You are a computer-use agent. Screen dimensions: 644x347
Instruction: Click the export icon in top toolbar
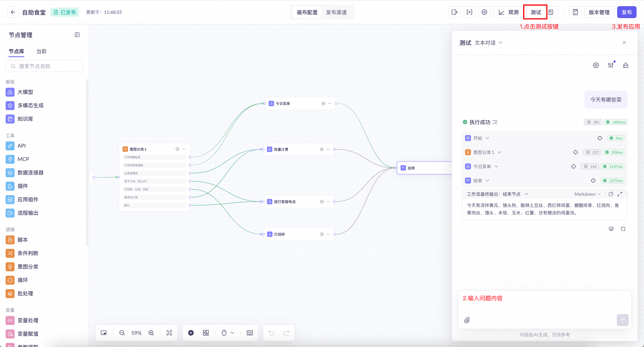coord(455,12)
